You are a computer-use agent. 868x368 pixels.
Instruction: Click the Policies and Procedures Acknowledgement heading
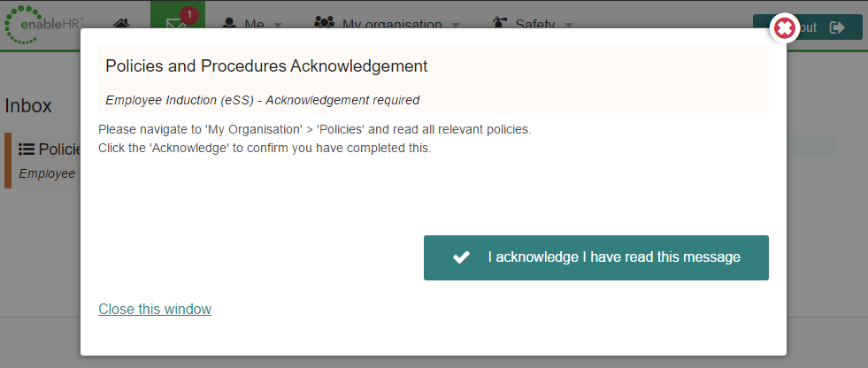click(x=266, y=65)
